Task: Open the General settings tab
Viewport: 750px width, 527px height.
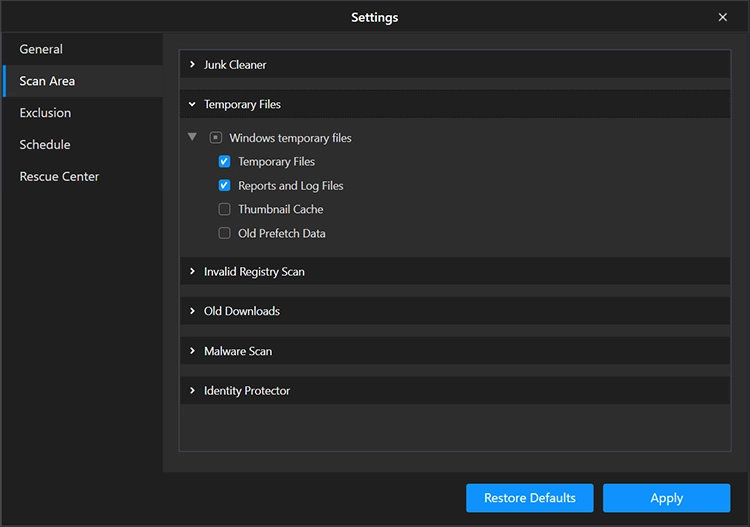Action: click(41, 49)
